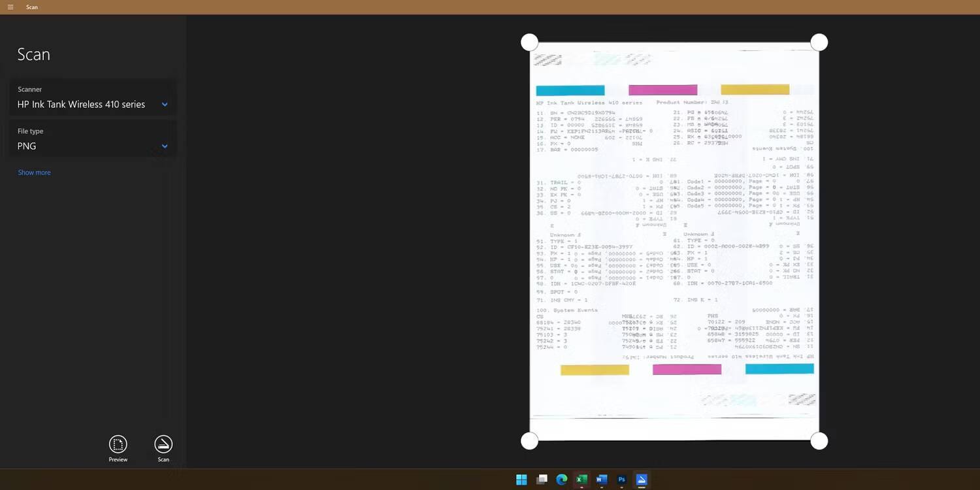Select the bottom-left crop handle
This screenshot has height=490, width=980.
click(530, 441)
